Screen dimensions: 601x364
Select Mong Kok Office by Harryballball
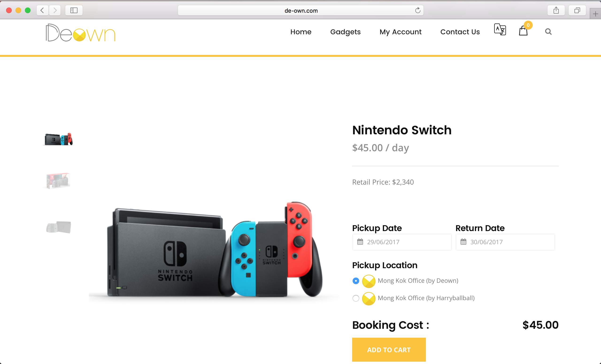(x=356, y=298)
